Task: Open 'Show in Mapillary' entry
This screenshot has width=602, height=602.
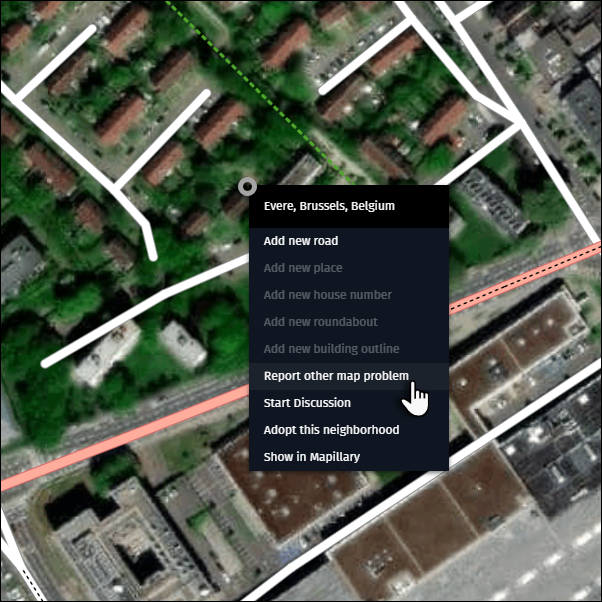Action: pos(349,457)
